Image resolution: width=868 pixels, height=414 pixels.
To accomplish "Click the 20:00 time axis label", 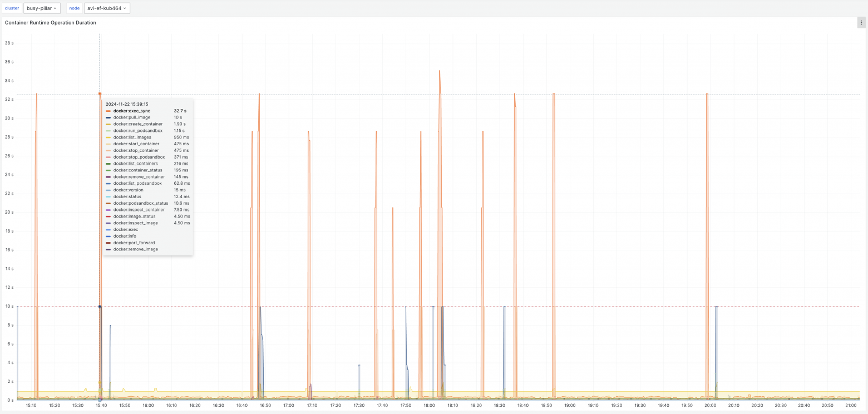I will (x=710, y=406).
